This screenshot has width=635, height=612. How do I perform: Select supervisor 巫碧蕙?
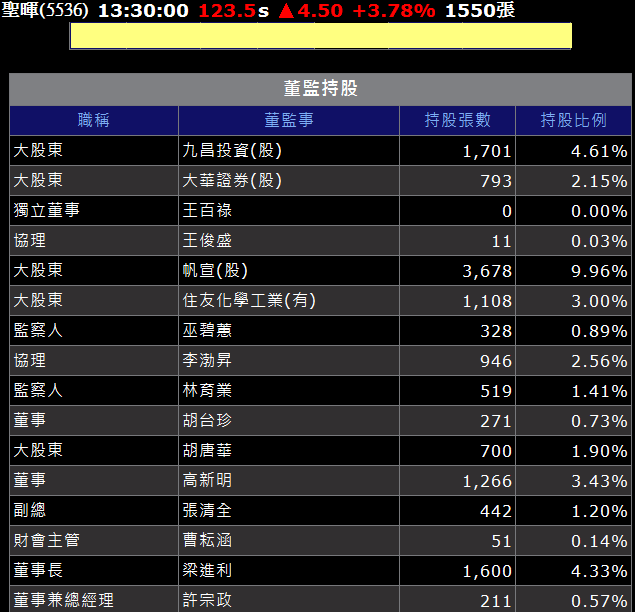[207, 330]
